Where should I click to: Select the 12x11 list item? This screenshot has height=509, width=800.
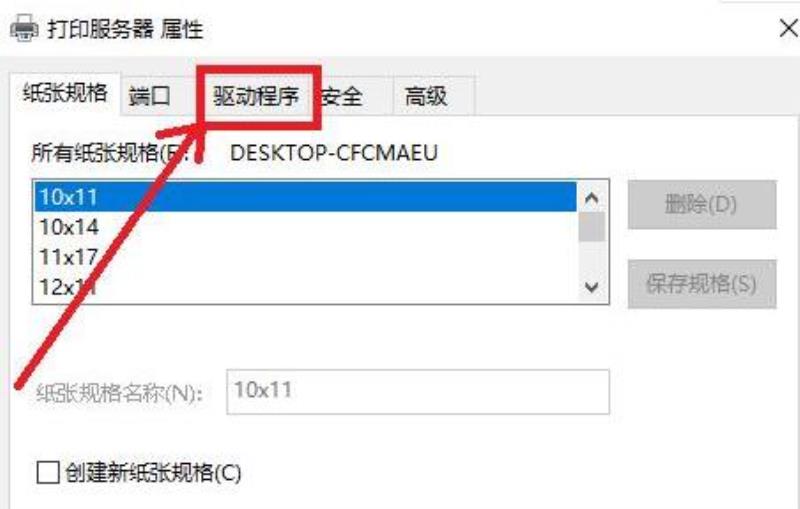305,287
